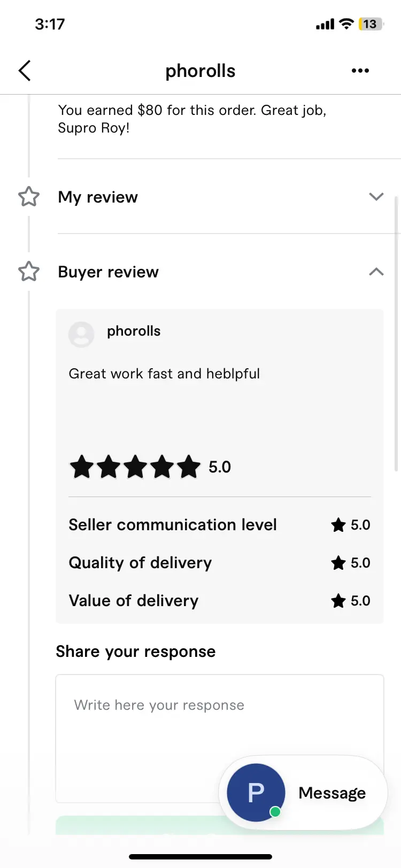Tap the green button below response field
Image resolution: width=401 pixels, height=868 pixels.
click(x=220, y=825)
